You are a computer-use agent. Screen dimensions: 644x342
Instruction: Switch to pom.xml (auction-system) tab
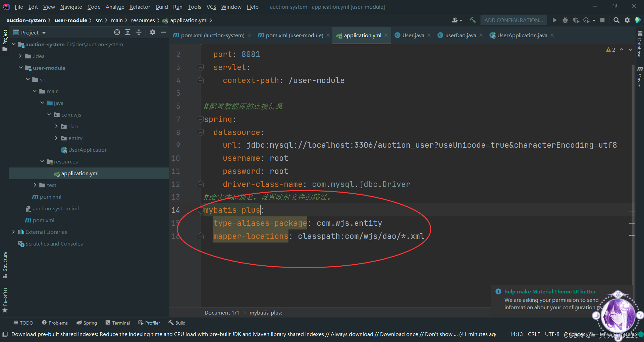pyautogui.click(x=212, y=35)
